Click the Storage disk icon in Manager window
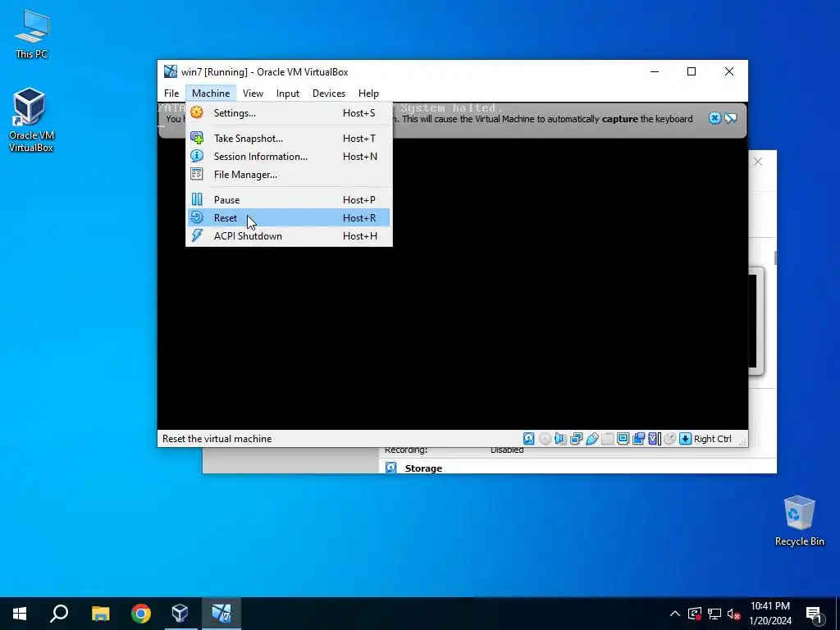Image resolution: width=840 pixels, height=630 pixels. pyautogui.click(x=391, y=468)
